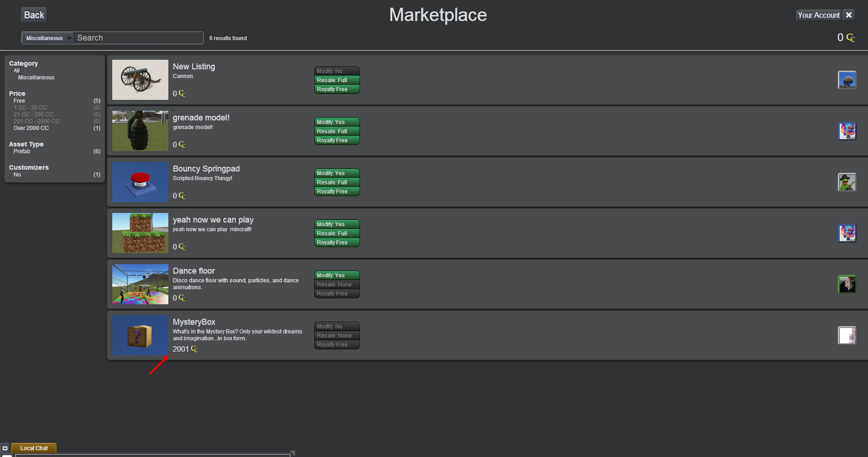This screenshot has height=457, width=868.
Task: Filter by Over 2000 CC price
Action: click(31, 128)
